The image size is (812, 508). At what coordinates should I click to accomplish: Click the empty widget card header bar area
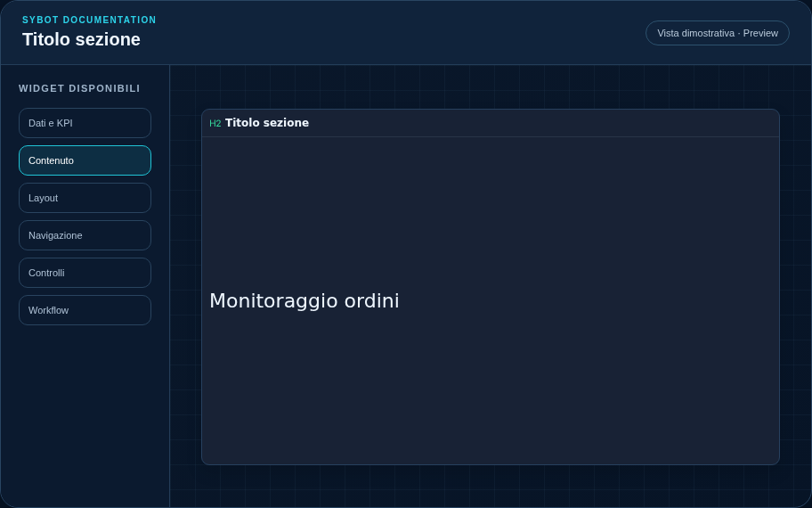coord(544,123)
